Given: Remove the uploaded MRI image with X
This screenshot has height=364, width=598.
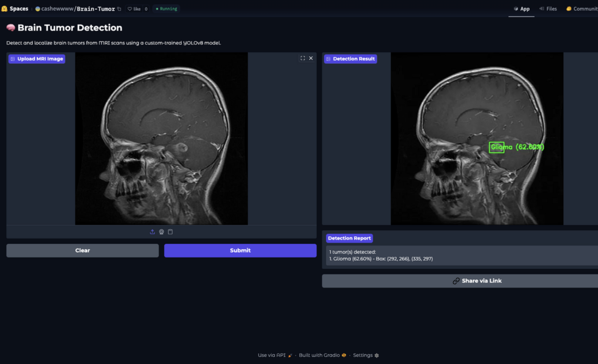Looking at the screenshot, I should [x=311, y=59].
